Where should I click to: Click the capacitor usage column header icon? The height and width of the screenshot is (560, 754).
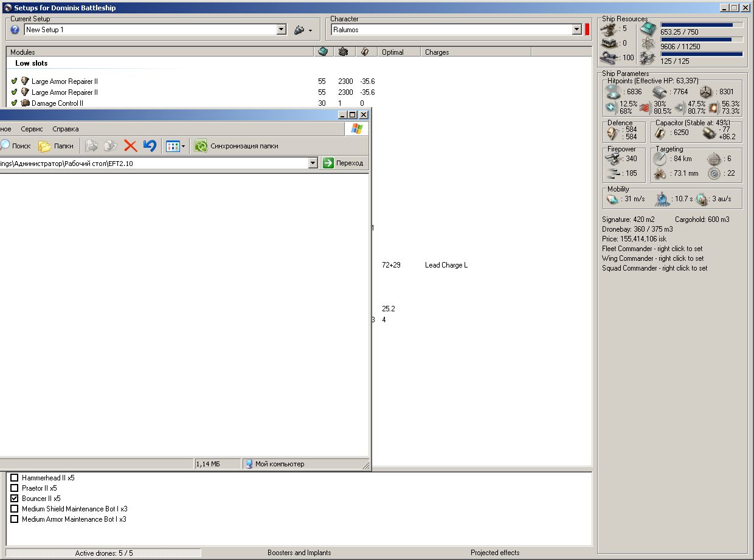[x=364, y=52]
